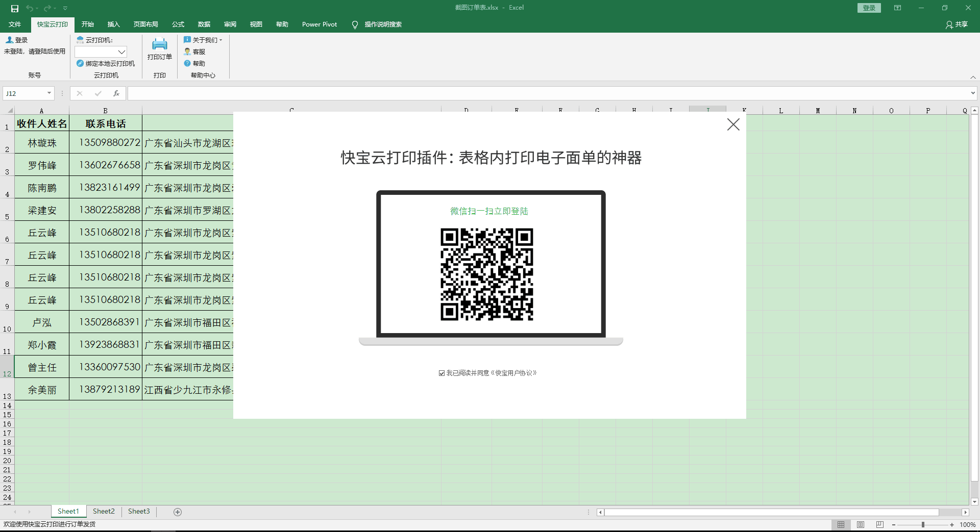The width and height of the screenshot is (980, 532).
Task: Click the 操作说明搜索 lightbulb search box
Action: [377, 24]
